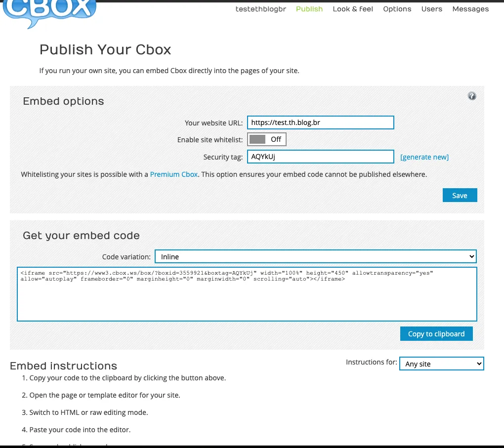The height and width of the screenshot is (448, 504).
Task: Click the Publish Your Cbox title
Action: tap(105, 50)
